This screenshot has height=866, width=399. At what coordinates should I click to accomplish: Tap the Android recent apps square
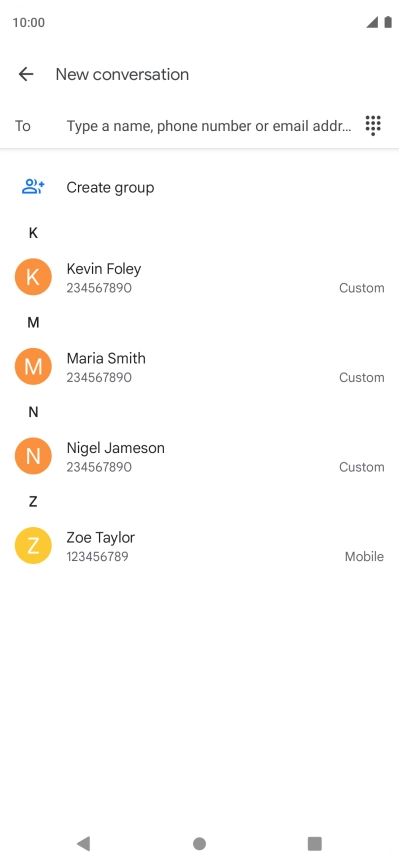[314, 843]
